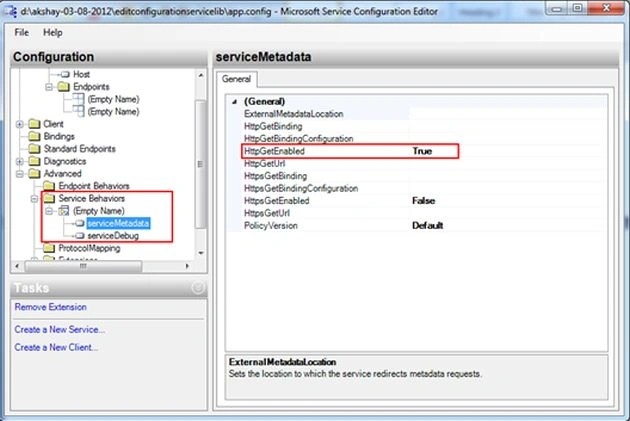Expand the Diagnostics tree node
This screenshot has width=630, height=421.
coord(20,161)
